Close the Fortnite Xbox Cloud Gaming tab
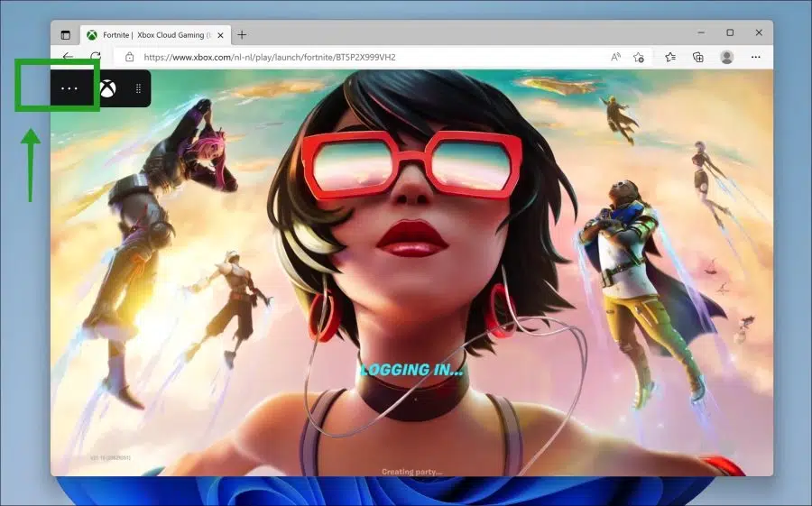The height and width of the screenshot is (506, 812). pyautogui.click(x=221, y=35)
